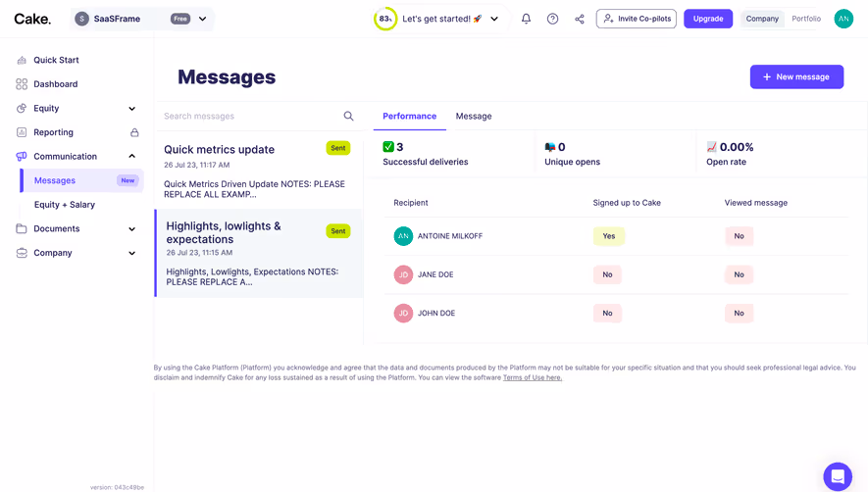This screenshot has height=492, width=868.
Task: Click Sent badge on Highlights message
Action: pyautogui.click(x=338, y=230)
